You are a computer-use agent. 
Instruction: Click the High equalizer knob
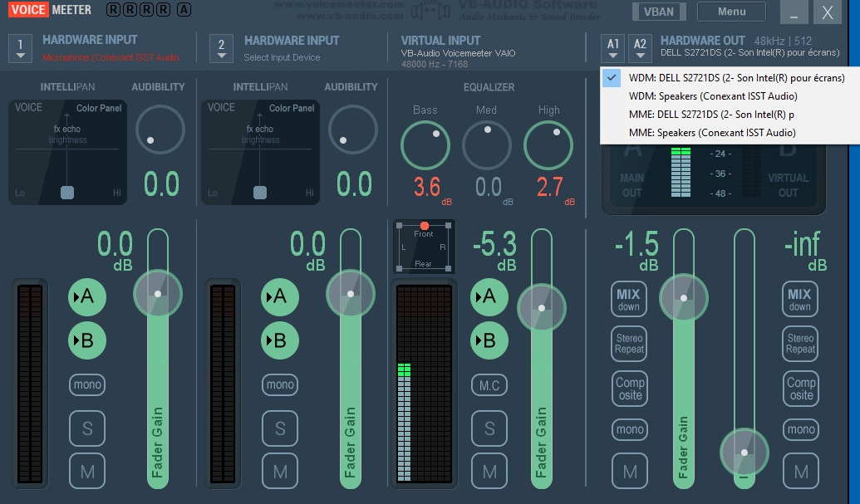[548, 145]
